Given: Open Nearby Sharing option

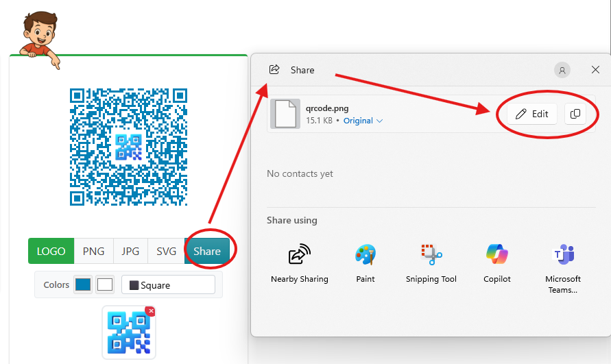Looking at the screenshot, I should (x=299, y=263).
